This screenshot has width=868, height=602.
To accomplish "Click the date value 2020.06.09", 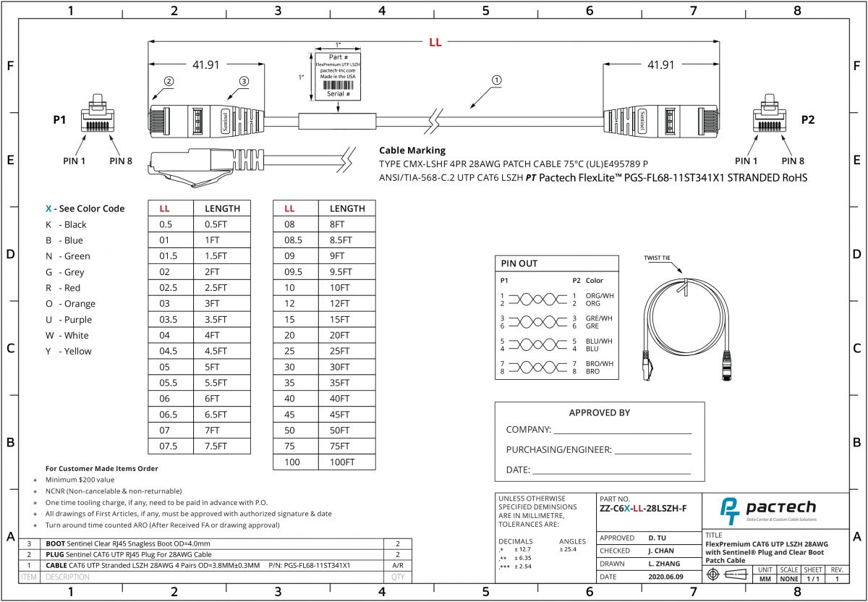I will click(665, 577).
